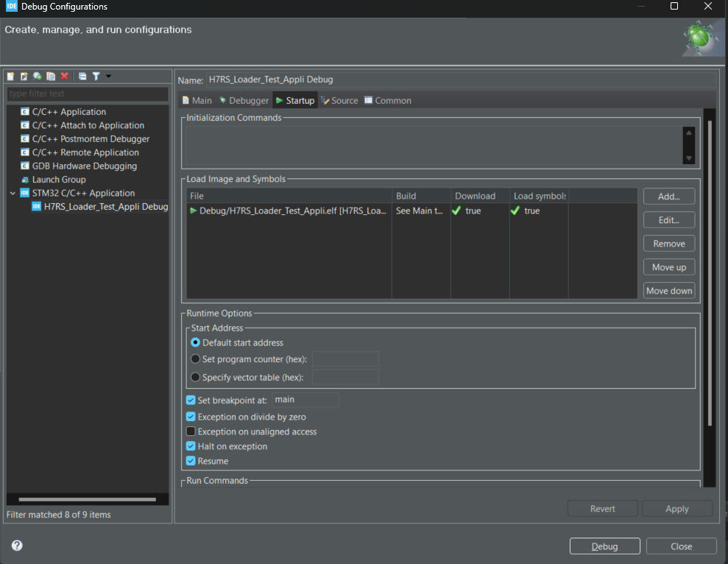This screenshot has height=564, width=728.
Task: Click the type filter text field
Action: pos(87,94)
